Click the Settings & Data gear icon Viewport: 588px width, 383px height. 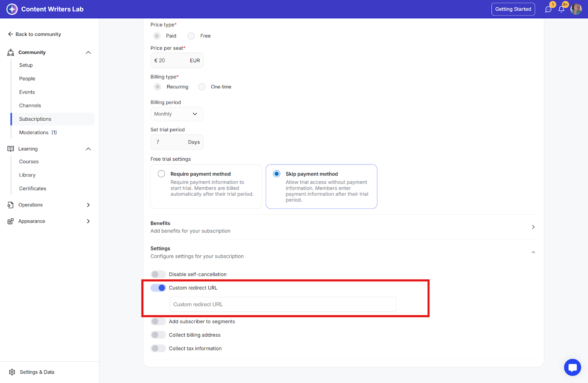(12, 372)
